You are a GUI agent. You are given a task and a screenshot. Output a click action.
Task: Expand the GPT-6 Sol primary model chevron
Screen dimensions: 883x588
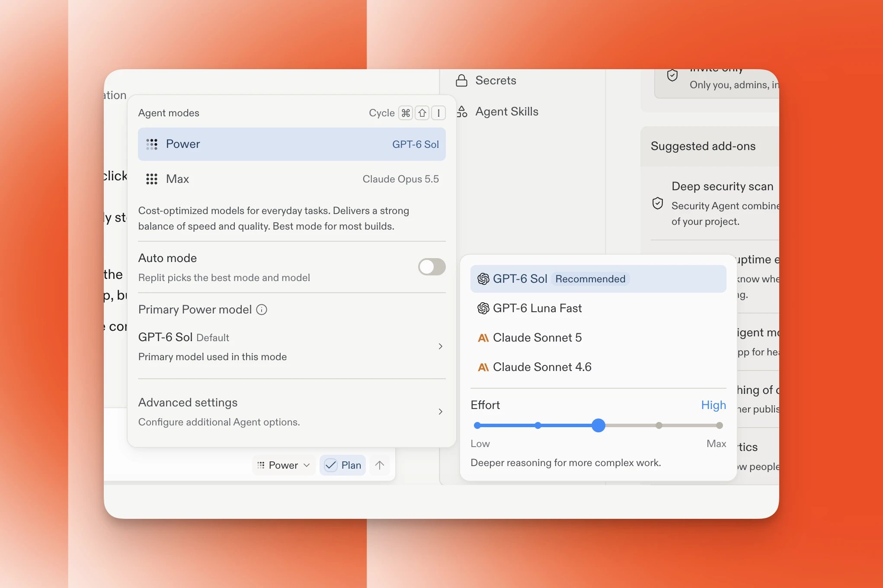click(x=440, y=346)
